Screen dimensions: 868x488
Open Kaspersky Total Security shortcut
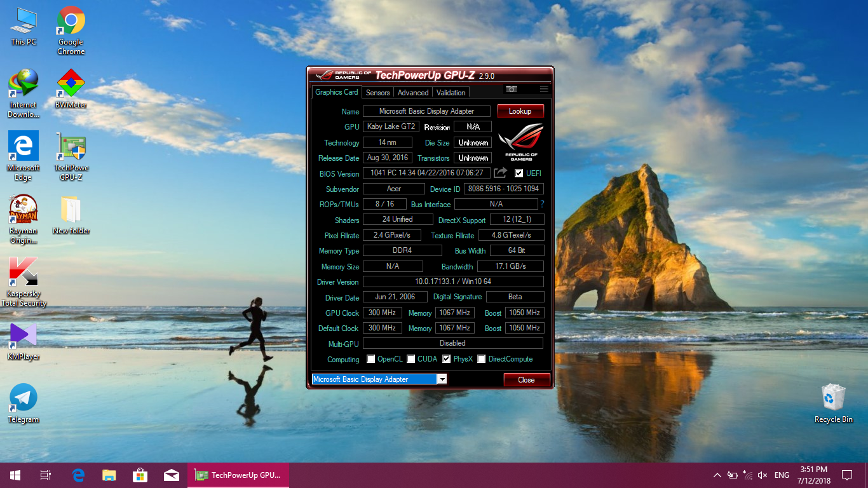[x=24, y=282]
